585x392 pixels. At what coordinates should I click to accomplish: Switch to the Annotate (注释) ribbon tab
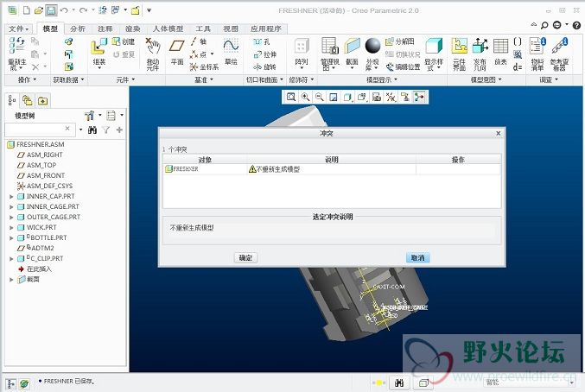[105, 28]
